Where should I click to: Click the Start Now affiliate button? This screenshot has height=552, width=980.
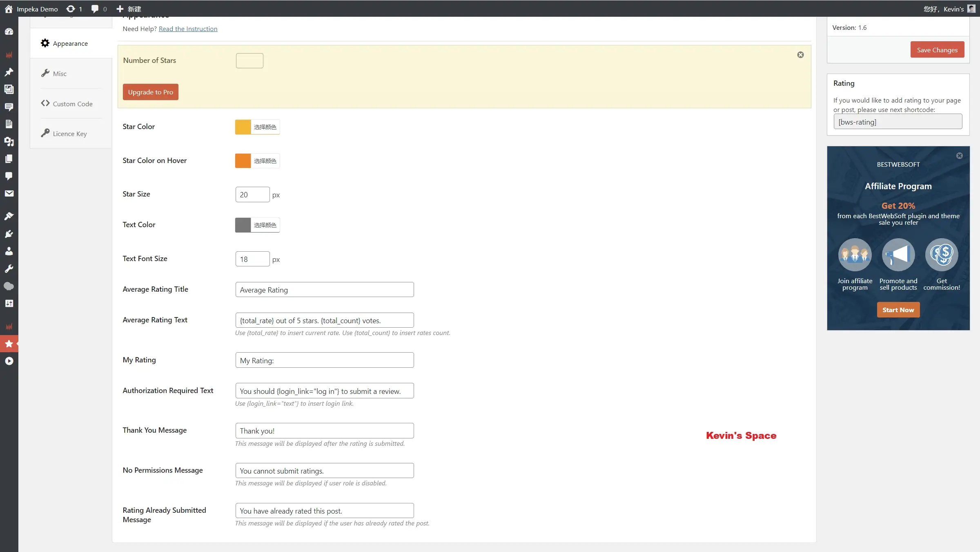click(898, 310)
